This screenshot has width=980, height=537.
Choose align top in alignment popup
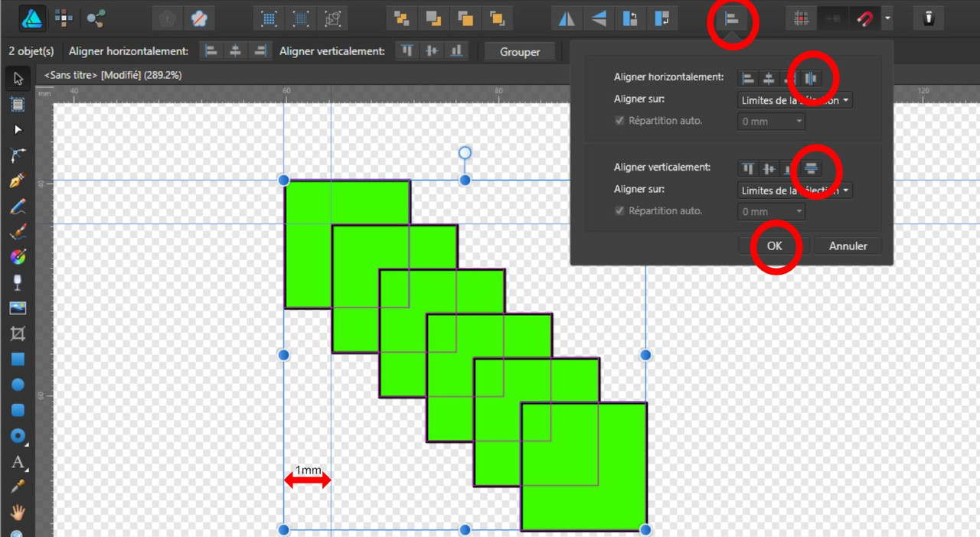tap(748, 168)
